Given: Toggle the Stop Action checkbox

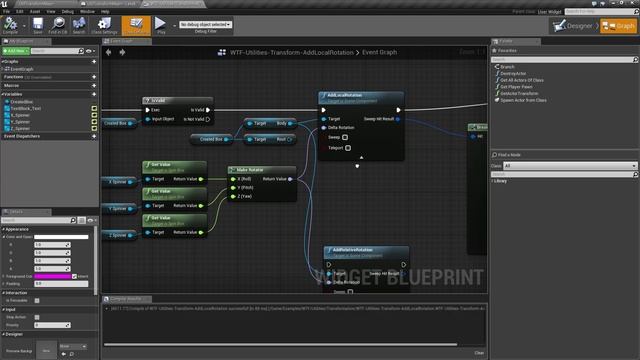Looking at the screenshot, I should tap(37, 317).
